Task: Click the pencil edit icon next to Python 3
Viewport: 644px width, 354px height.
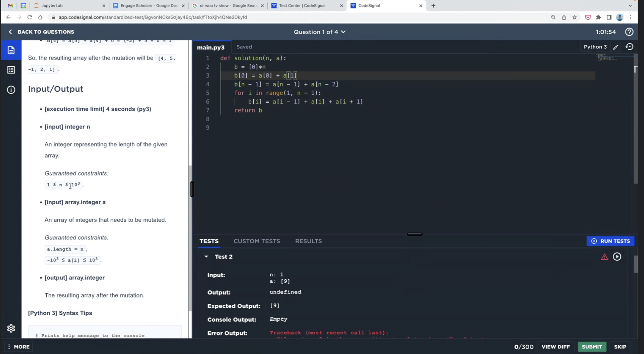Action: click(x=616, y=47)
